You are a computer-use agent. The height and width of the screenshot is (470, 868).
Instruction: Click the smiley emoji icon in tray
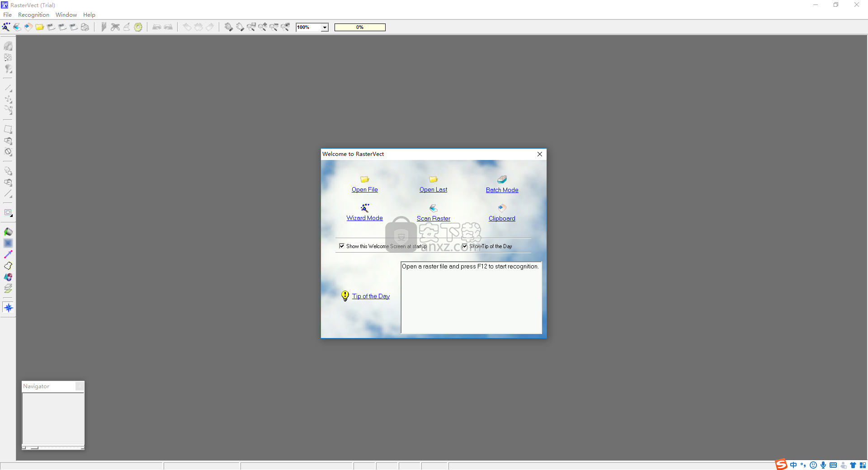pyautogui.click(x=813, y=465)
